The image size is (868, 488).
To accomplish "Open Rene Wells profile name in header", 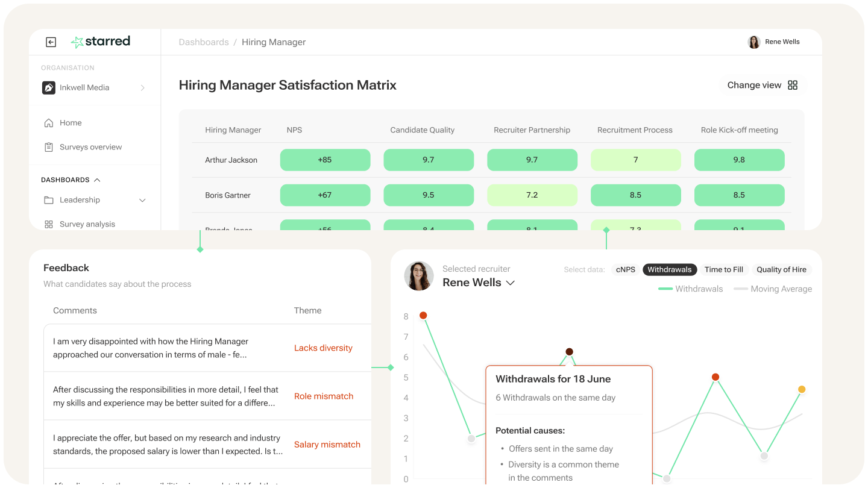I will point(782,42).
